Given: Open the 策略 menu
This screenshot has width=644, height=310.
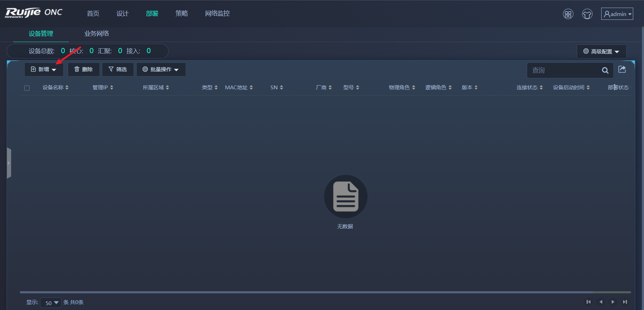Looking at the screenshot, I should coord(182,13).
